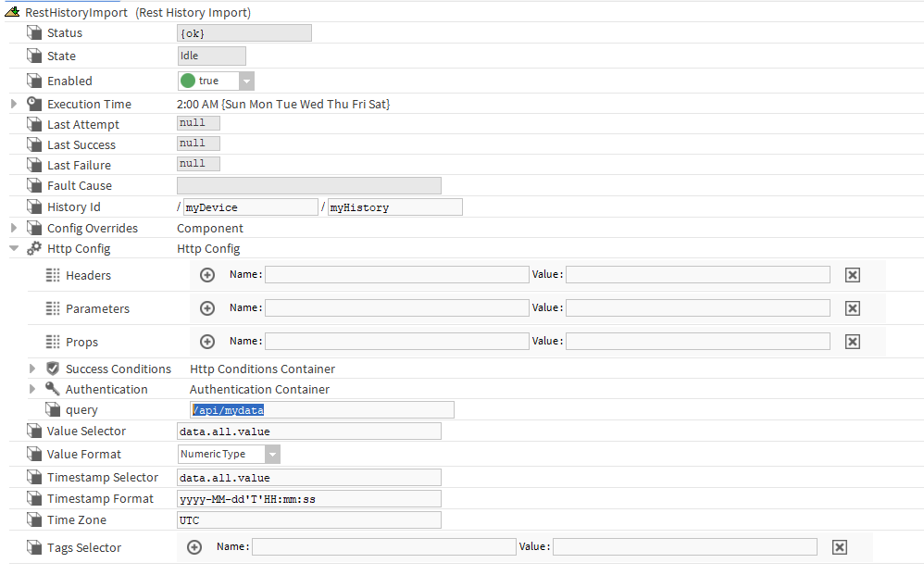Remove the Tags Selector entry with X icon

point(840,547)
